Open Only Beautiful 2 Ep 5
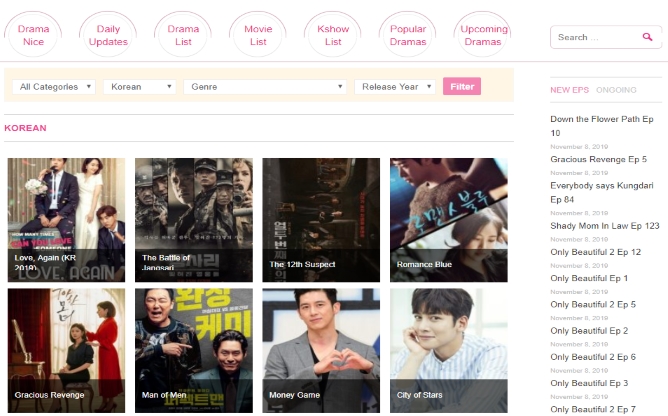This screenshot has width=668, height=416. (x=593, y=304)
